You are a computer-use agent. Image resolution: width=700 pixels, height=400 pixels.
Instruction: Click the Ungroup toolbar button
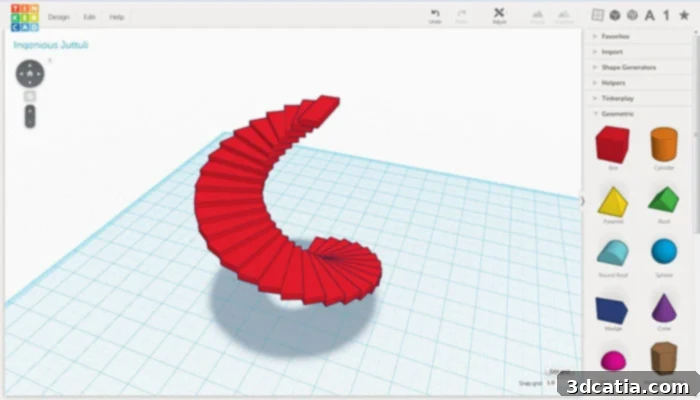[x=564, y=17]
